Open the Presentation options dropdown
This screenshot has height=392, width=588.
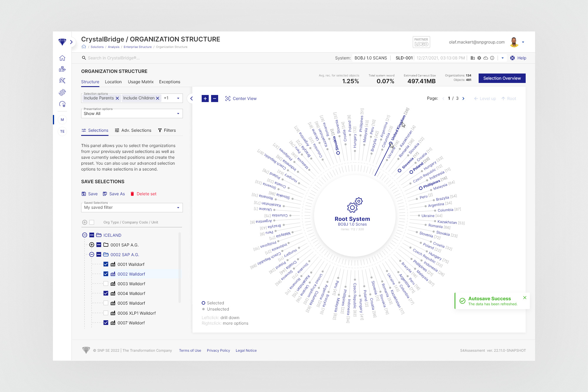(x=132, y=114)
